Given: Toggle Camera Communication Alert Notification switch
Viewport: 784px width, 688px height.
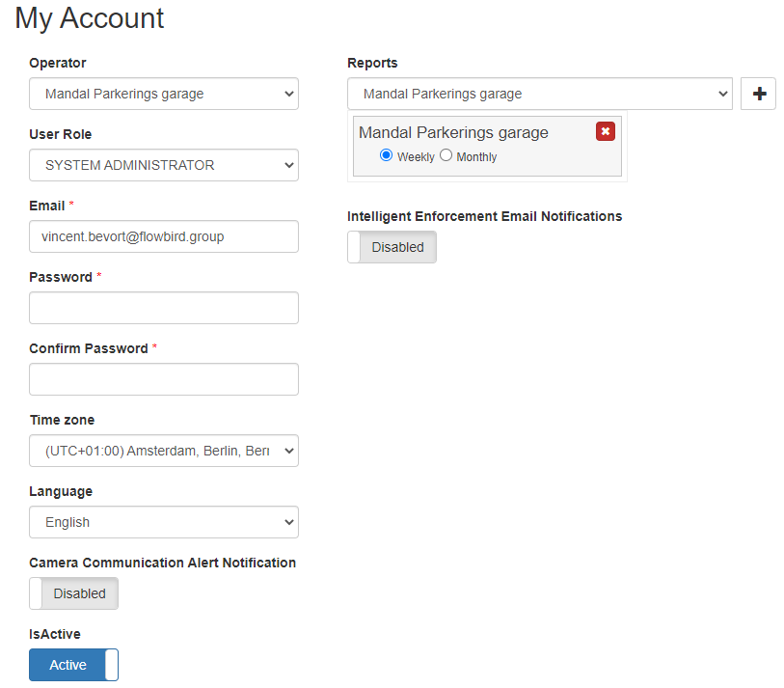Looking at the screenshot, I should [73, 593].
